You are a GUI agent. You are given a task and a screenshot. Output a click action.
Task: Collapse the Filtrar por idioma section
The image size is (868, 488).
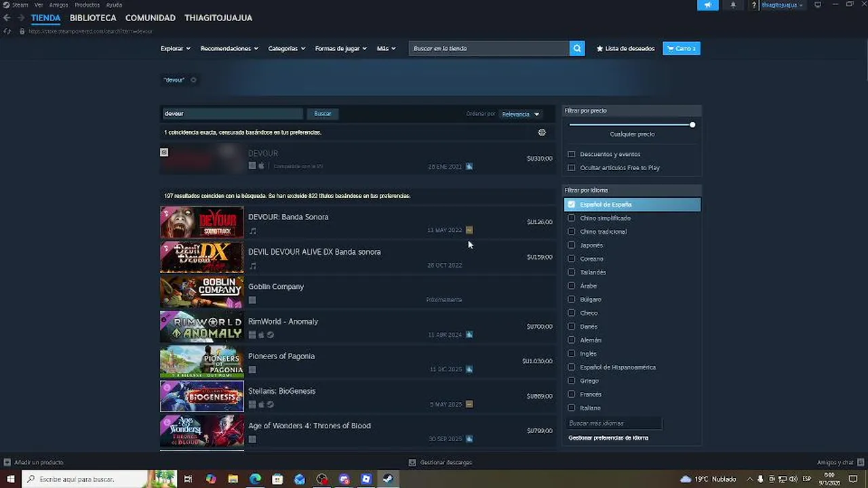pos(632,190)
